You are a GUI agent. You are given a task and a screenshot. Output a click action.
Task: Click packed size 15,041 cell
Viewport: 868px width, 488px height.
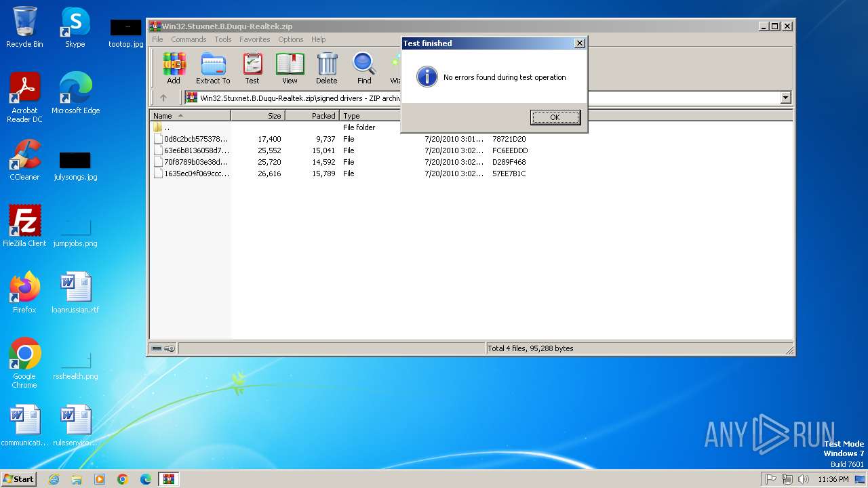coord(323,150)
